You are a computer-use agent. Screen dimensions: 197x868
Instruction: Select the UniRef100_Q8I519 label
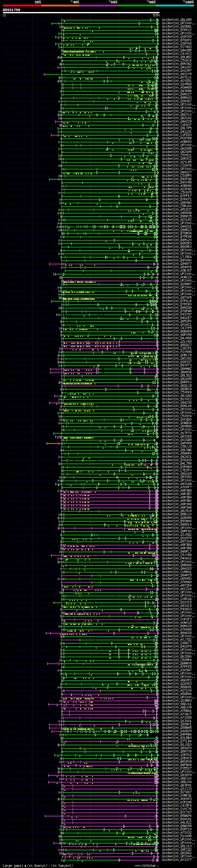(x=177, y=511)
